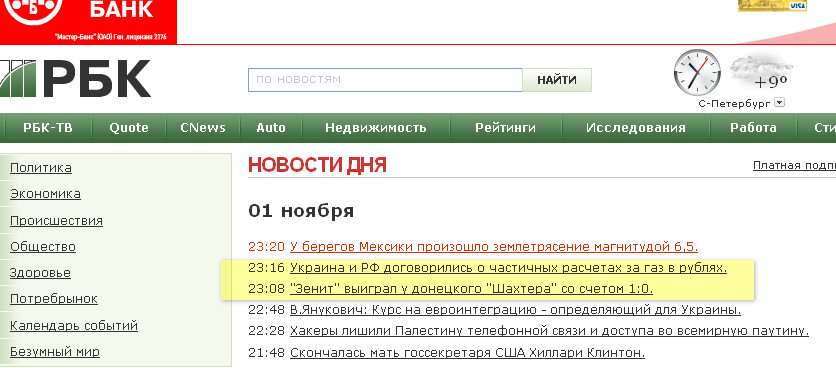This screenshot has width=836, height=368.
Task: Open the Календарь событий link
Action: point(74,326)
